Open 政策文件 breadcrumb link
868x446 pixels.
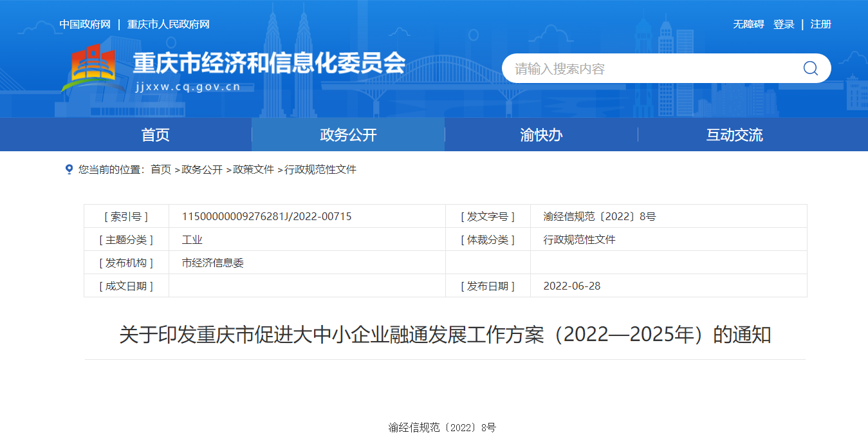click(x=254, y=170)
